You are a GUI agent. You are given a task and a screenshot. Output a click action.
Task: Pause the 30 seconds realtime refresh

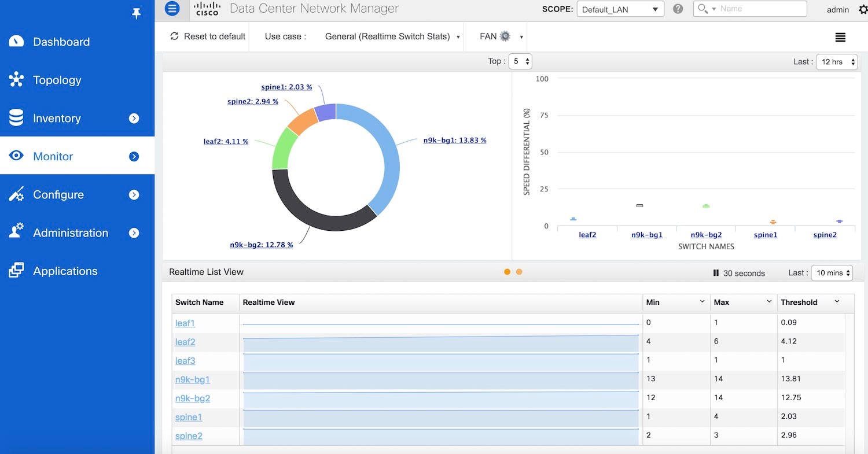pos(716,273)
